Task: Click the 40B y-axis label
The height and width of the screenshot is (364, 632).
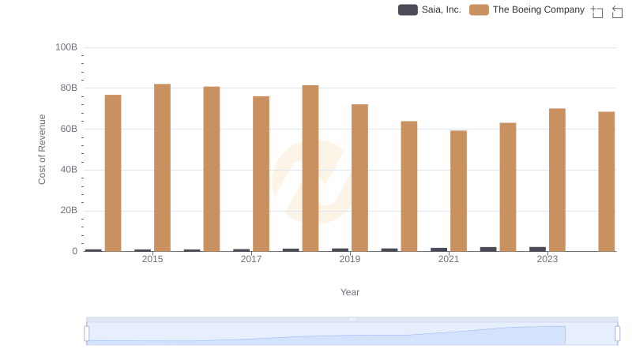Action: [x=69, y=170]
